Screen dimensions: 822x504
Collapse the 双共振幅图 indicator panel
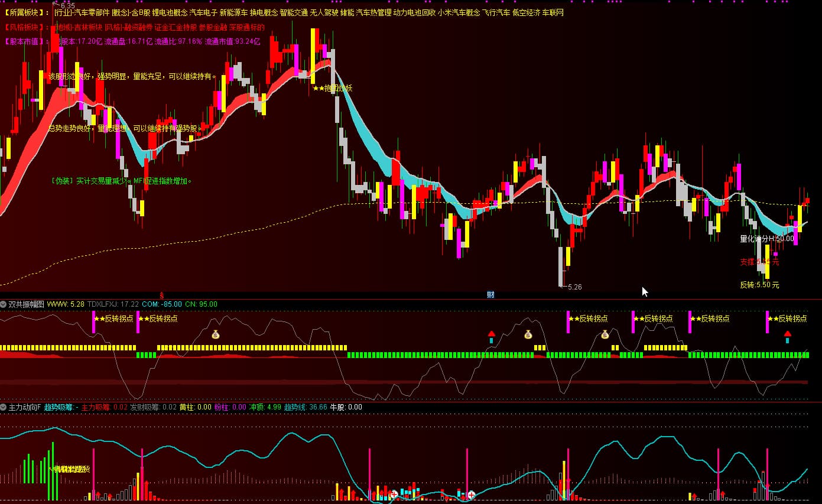point(4,304)
